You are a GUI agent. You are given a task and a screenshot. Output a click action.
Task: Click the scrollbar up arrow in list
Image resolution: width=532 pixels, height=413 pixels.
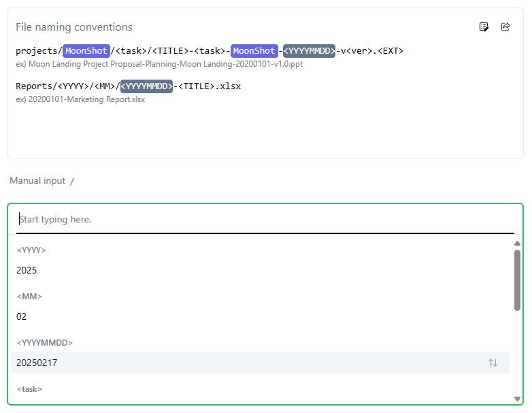(x=517, y=243)
